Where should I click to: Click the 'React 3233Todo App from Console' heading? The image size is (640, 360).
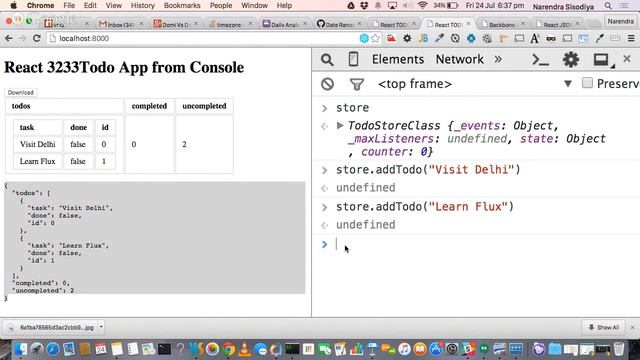(124, 67)
